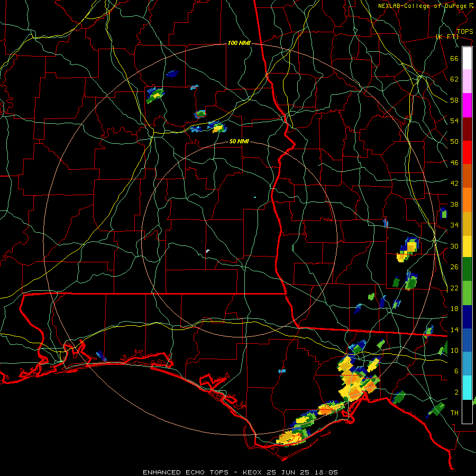
Task: Click the "KEOX" radar site identifier
Action: (253, 472)
